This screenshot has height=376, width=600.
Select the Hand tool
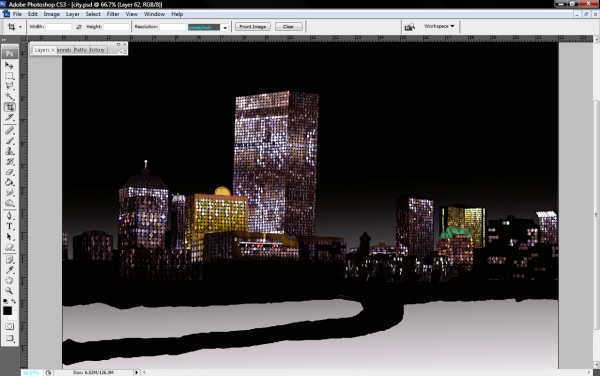coord(9,281)
